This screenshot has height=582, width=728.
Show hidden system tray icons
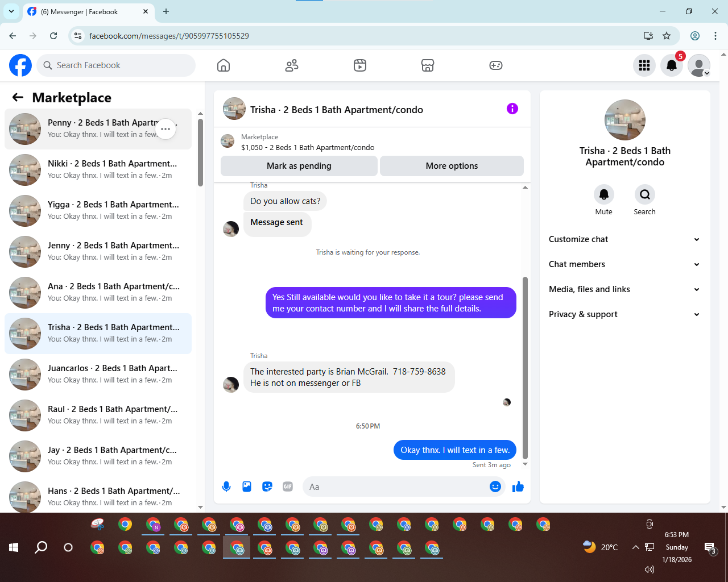click(x=635, y=547)
